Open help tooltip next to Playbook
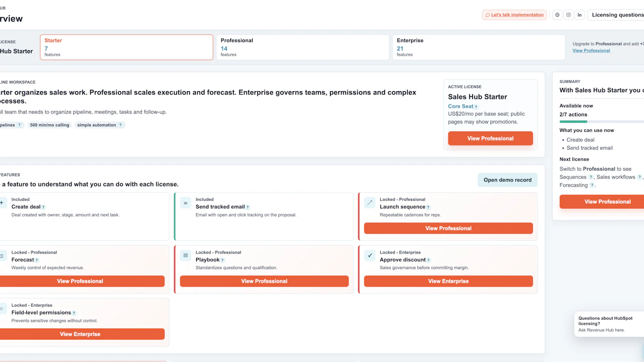Viewport: 644px width, 362px height. tap(223, 260)
